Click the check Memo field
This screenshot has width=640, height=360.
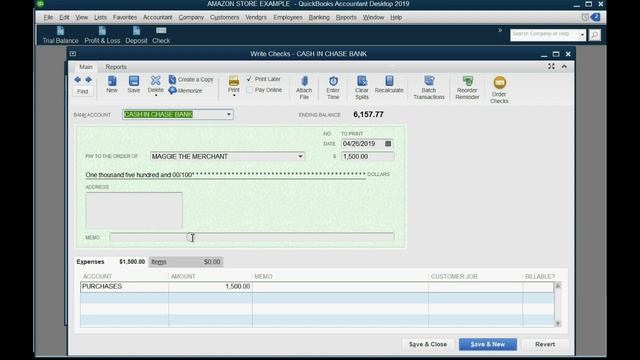(252, 237)
